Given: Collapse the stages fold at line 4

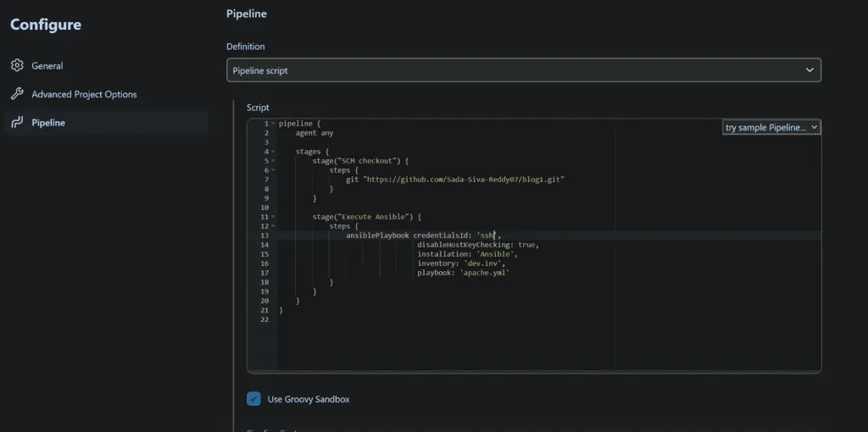Looking at the screenshot, I should click(x=273, y=152).
